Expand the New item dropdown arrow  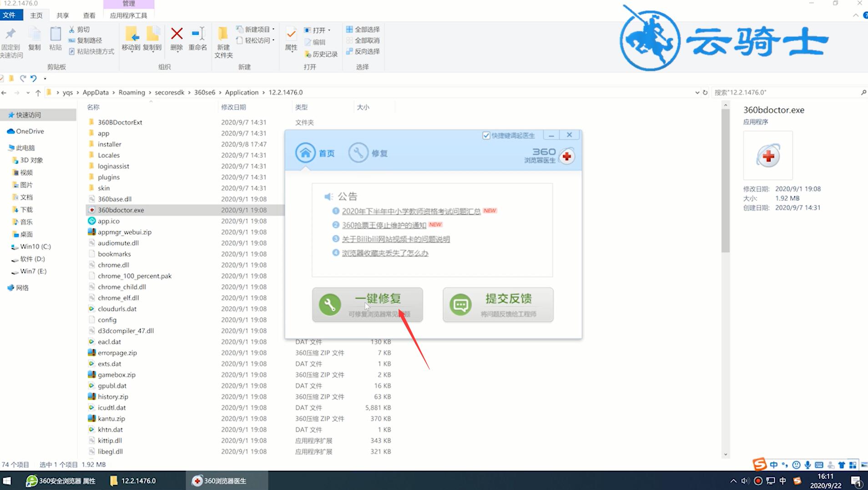coord(273,29)
